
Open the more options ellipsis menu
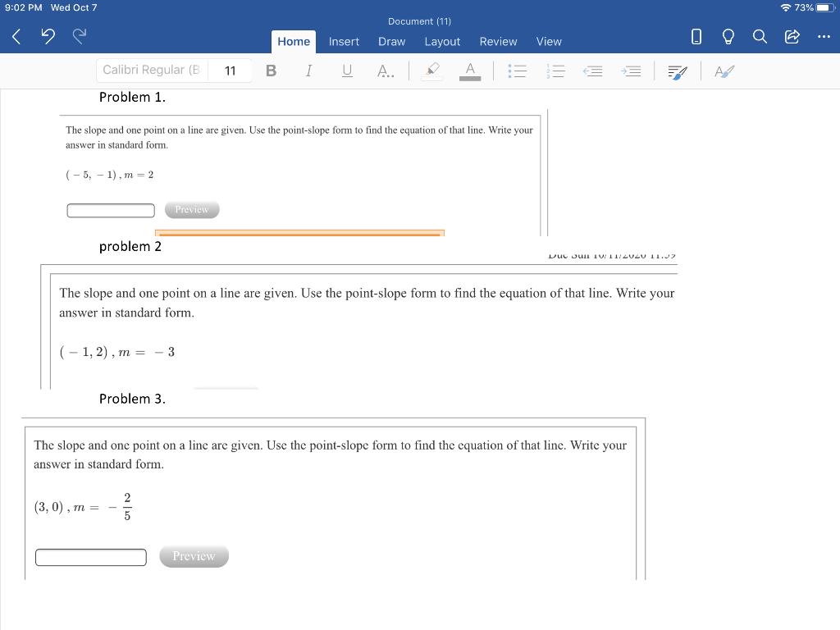824,36
